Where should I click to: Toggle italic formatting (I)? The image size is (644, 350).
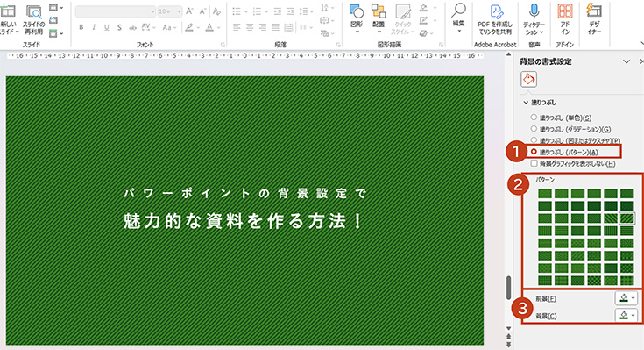94,27
